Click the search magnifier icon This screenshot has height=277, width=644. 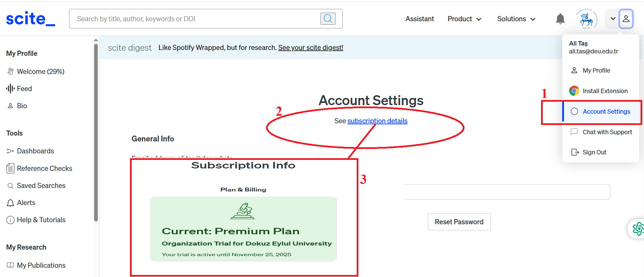[x=328, y=18]
